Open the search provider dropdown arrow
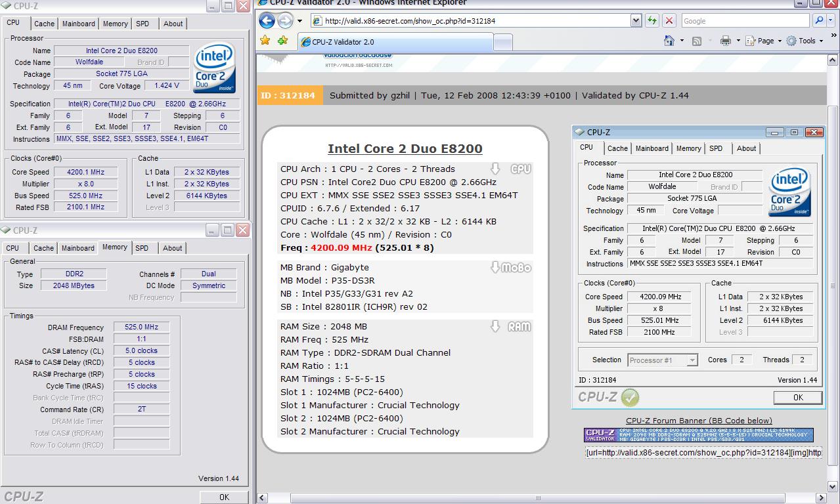This screenshot has width=840, height=504. pos(831,21)
